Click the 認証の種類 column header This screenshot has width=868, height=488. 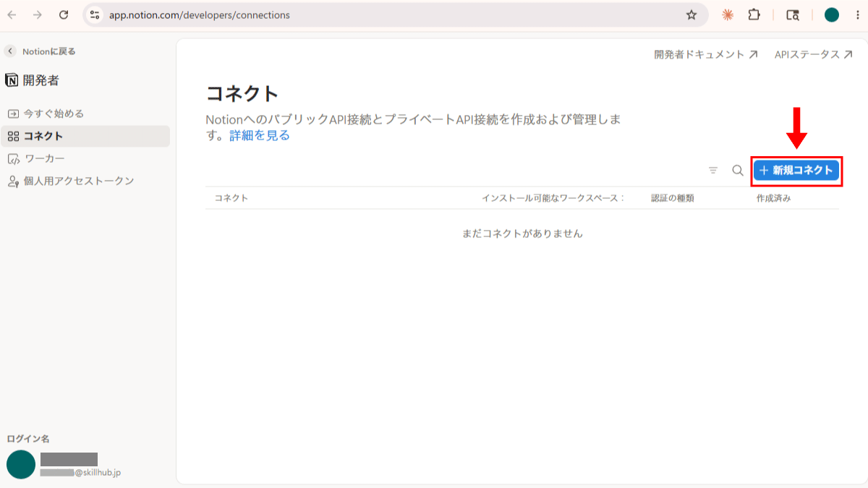(673, 198)
